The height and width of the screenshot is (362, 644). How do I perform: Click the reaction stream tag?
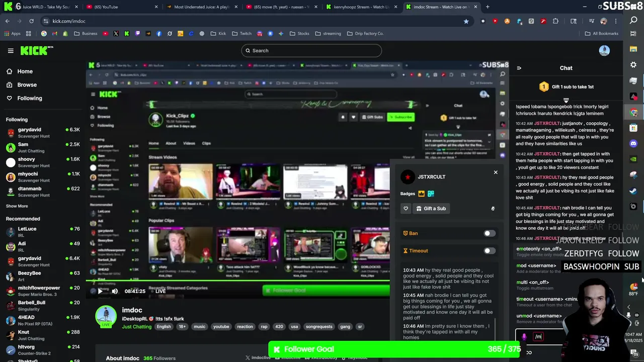click(245, 327)
